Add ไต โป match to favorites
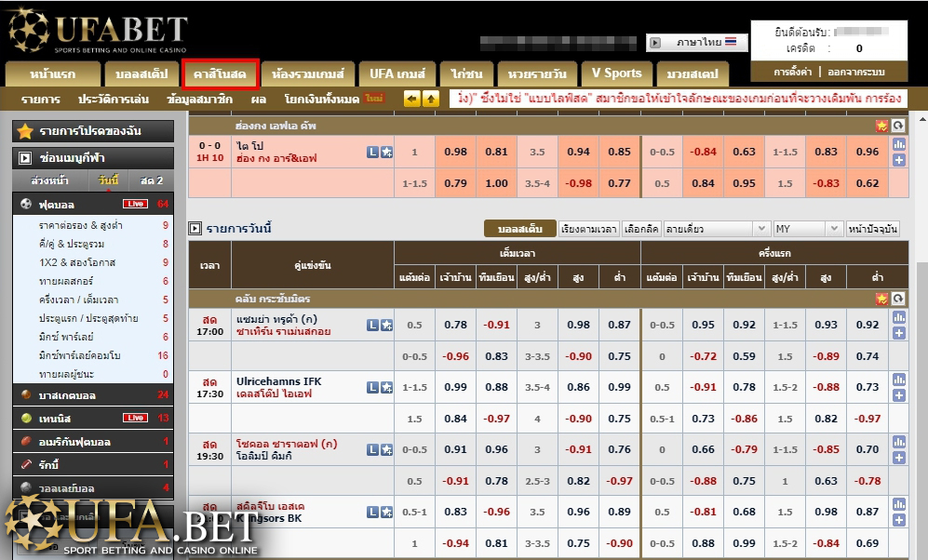Viewport: 928px width, 560px height. point(386,152)
